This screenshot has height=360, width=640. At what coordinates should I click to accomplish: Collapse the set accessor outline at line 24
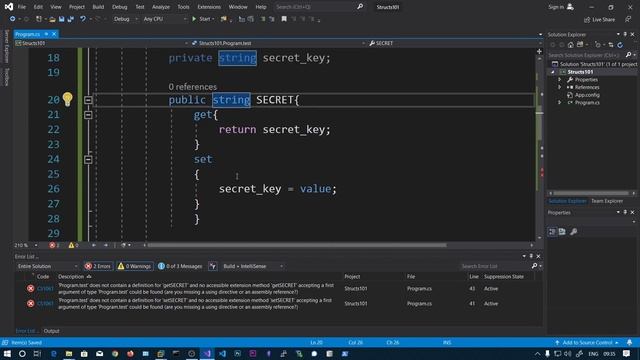pos(88,160)
